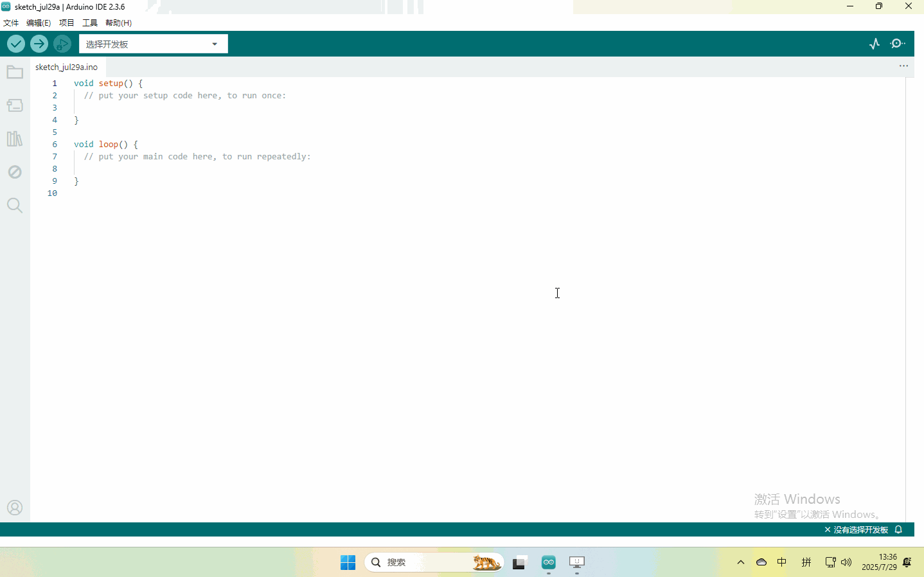924x577 pixels.
Task: Click the notification bell in status bar
Action: point(899,529)
